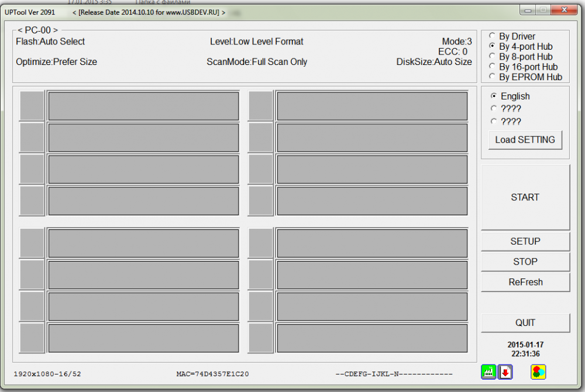The image size is (585, 392).
Task: Click the Level:Low Level Format text
Action: (256, 42)
